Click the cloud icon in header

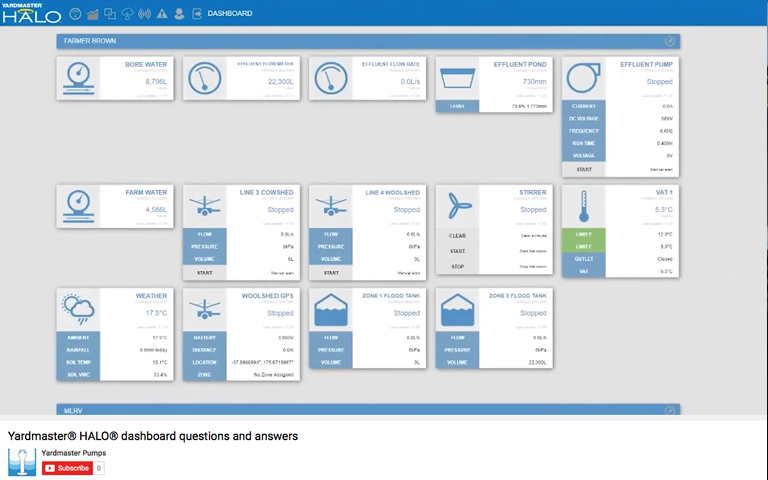(x=127, y=14)
